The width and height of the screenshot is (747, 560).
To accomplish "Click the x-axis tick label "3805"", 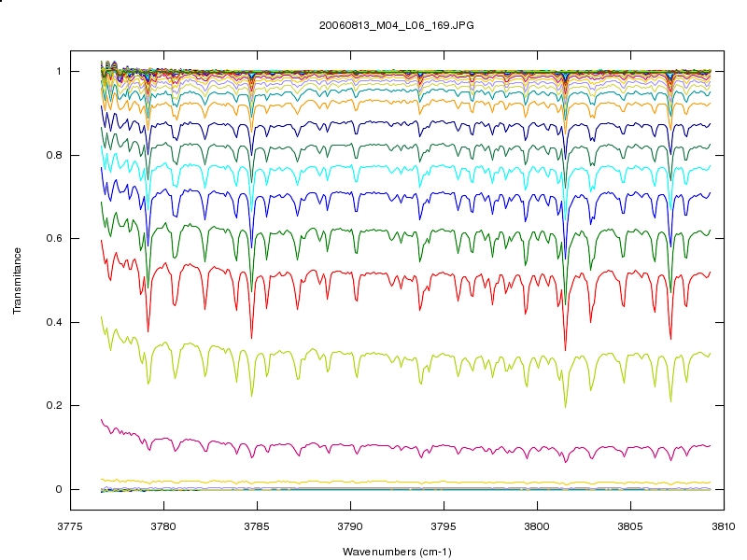I will tap(630, 526).
